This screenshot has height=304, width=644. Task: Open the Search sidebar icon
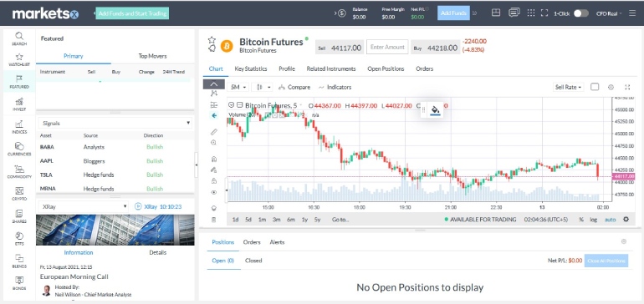[19, 38]
